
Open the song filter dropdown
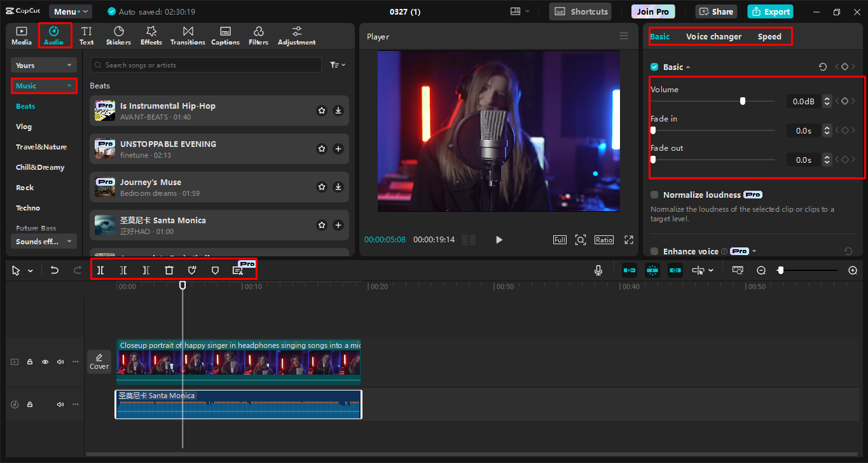click(x=338, y=65)
